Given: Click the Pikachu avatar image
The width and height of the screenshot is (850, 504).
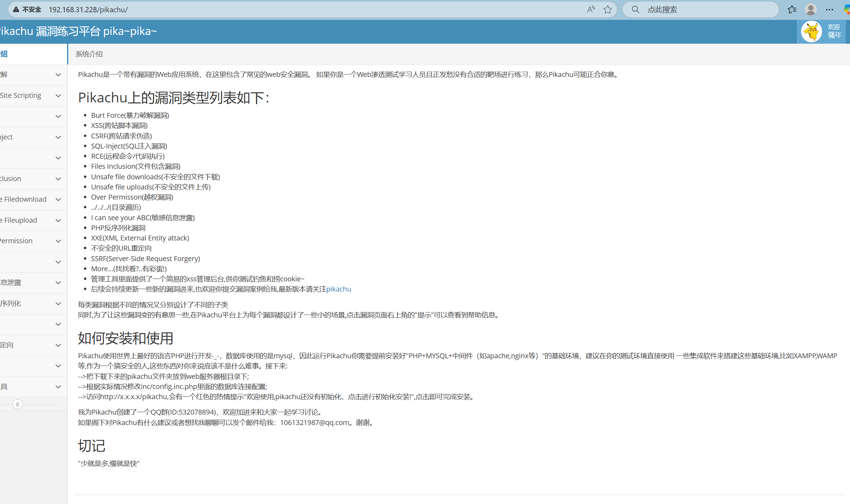Looking at the screenshot, I should [x=811, y=31].
